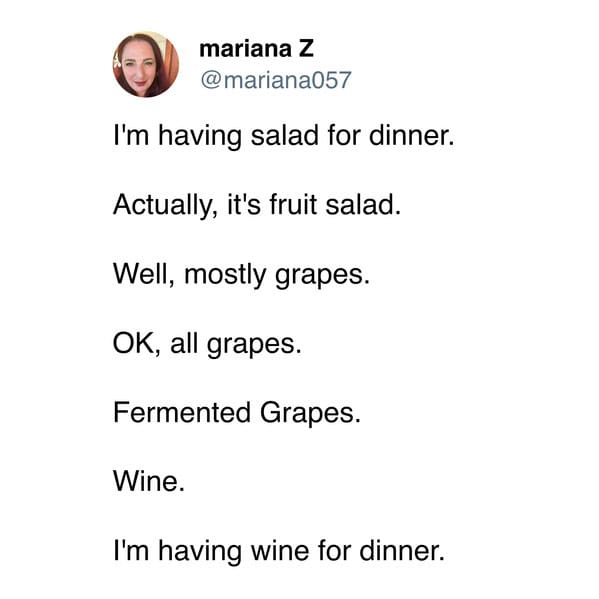Image resolution: width=599 pixels, height=599 pixels.
Task: Open mariana Z's profile picture
Action: pyautogui.click(x=146, y=64)
